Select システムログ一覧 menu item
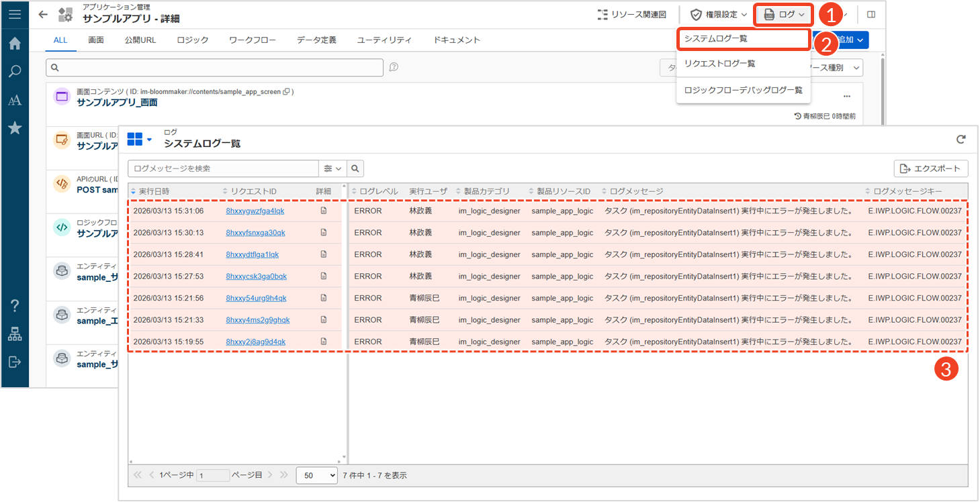980x502 pixels. coord(743,39)
